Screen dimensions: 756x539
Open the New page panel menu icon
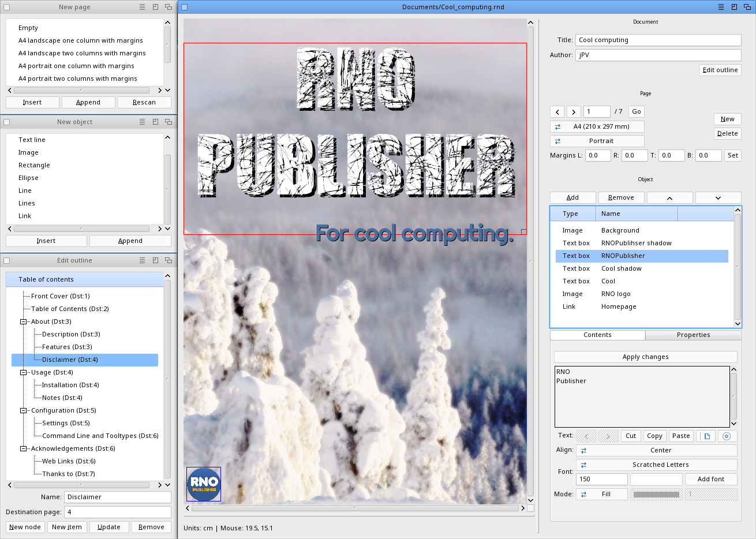[142, 8]
